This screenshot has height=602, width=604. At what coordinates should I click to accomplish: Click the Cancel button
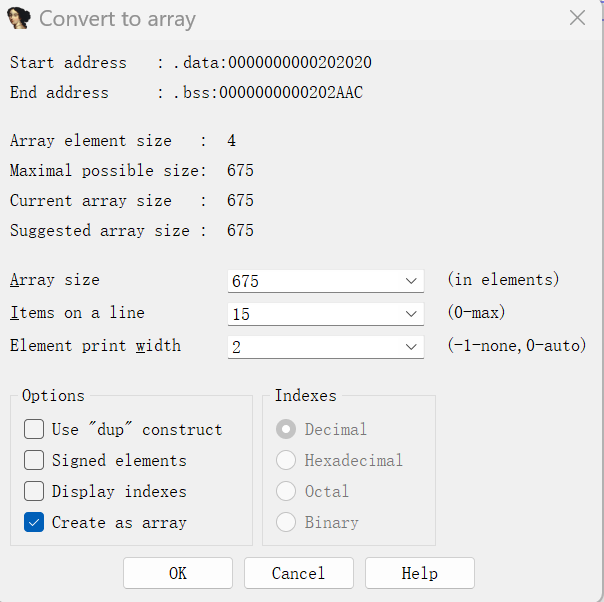298,573
